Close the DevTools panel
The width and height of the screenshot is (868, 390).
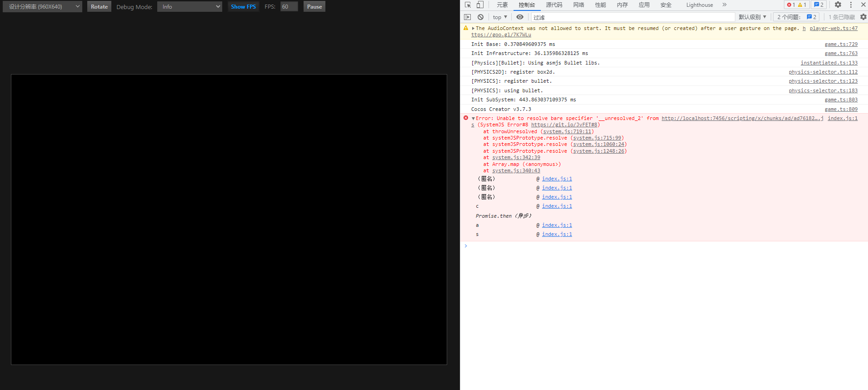(863, 5)
